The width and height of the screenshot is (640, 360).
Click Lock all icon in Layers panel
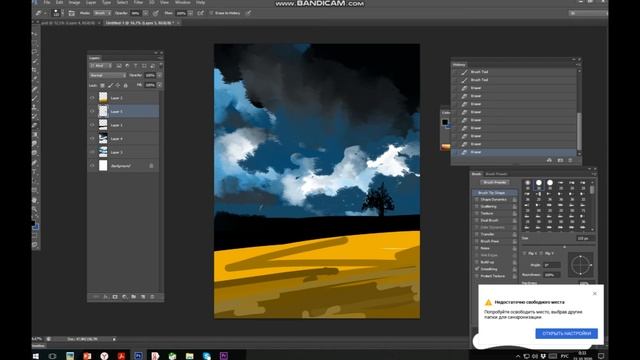(126, 85)
